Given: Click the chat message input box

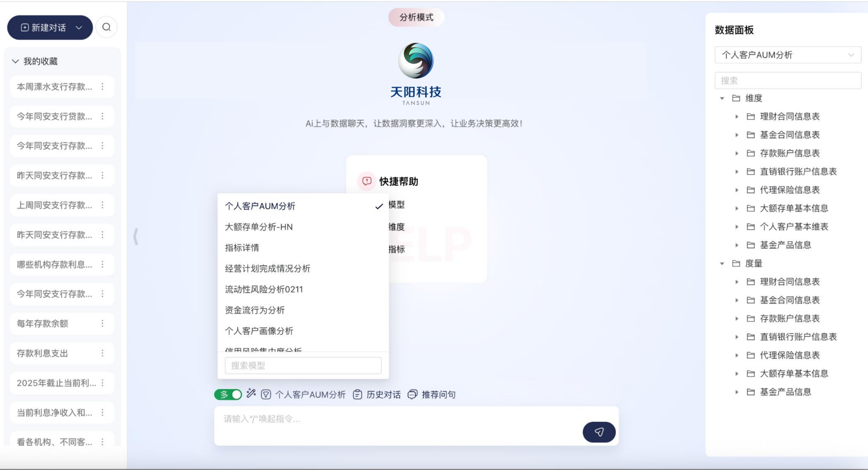Looking at the screenshot, I should pos(416,426).
